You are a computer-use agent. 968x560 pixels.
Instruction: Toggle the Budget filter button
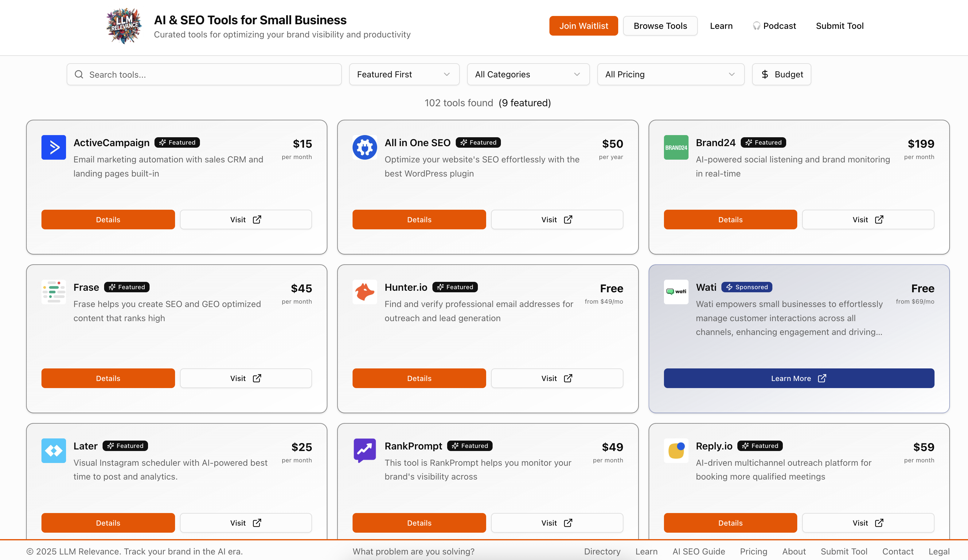coord(781,75)
